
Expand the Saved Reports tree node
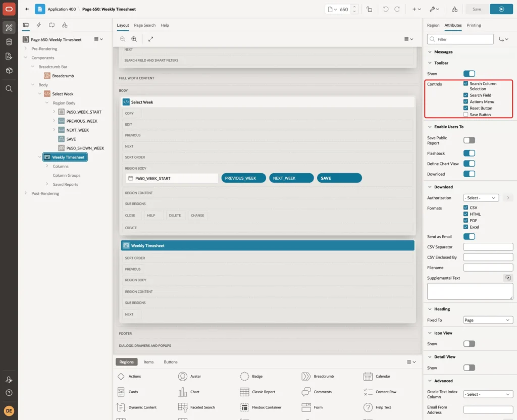47,184
